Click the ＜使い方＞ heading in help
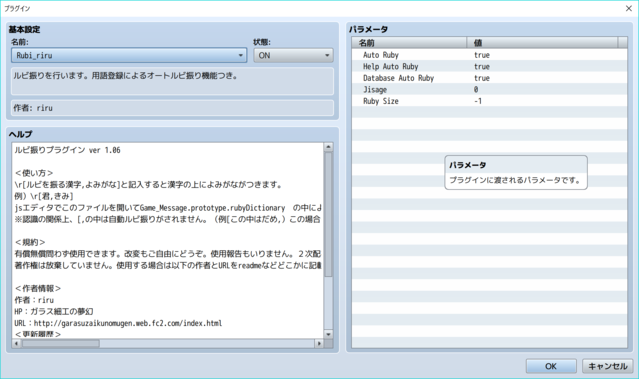Screen dimensions: 639x379 pos(34,173)
